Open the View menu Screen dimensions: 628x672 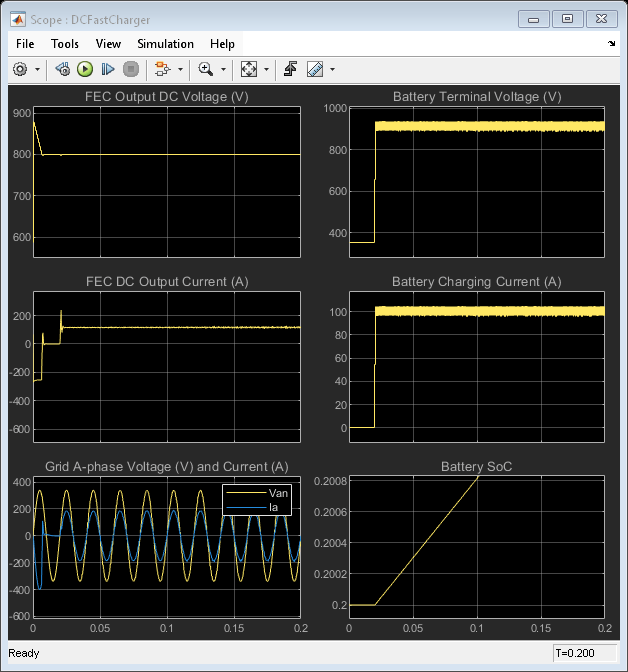pos(108,44)
